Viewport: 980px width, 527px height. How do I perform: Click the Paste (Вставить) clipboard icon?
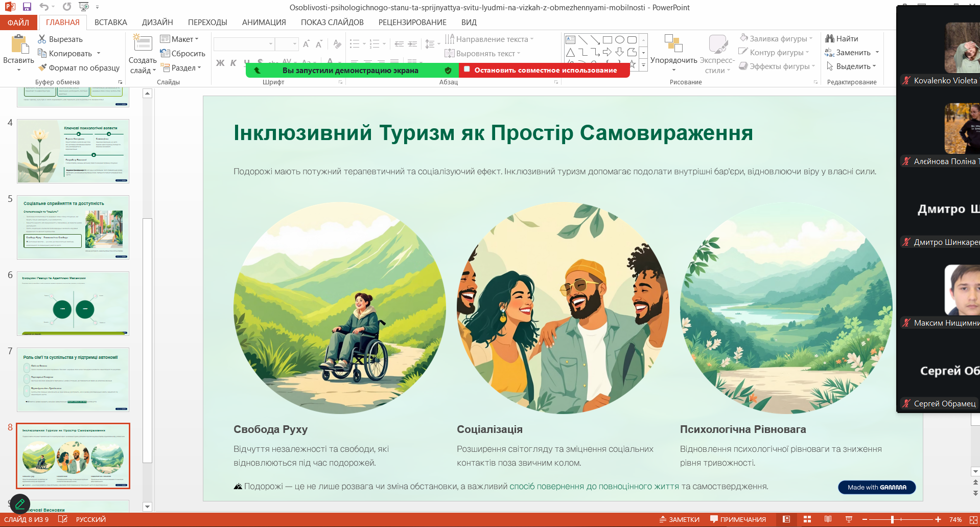19,45
